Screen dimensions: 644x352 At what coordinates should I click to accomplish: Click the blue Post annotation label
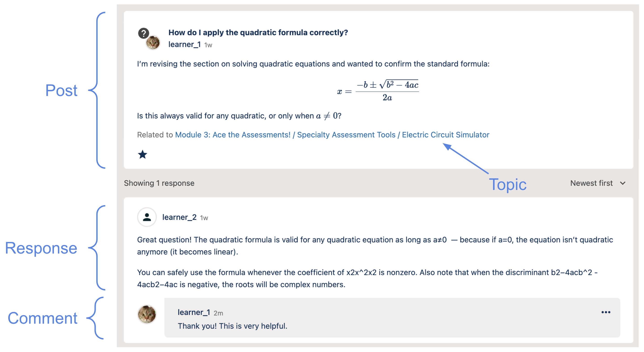click(x=61, y=90)
